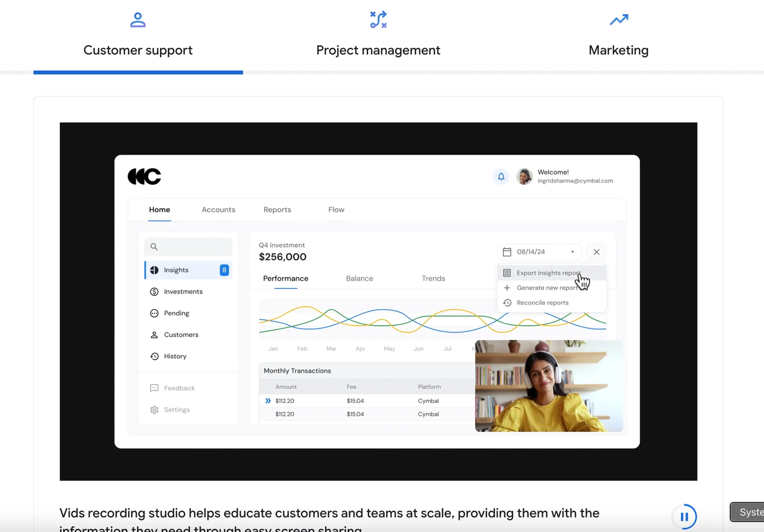This screenshot has height=532, width=764.
Task: Select Reconcile reports menu entry
Action: (x=542, y=303)
